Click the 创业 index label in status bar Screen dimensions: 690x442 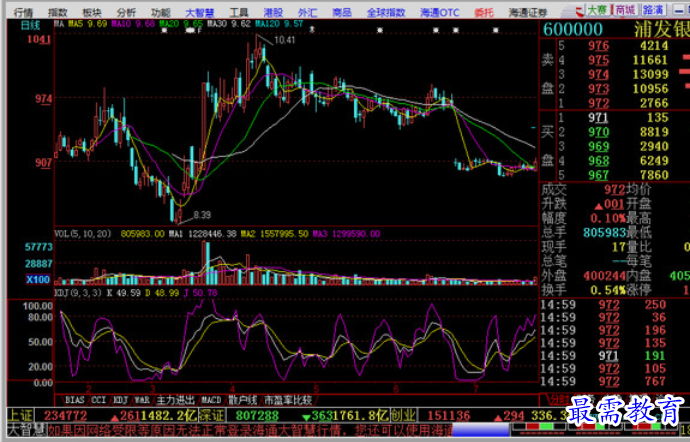point(404,415)
